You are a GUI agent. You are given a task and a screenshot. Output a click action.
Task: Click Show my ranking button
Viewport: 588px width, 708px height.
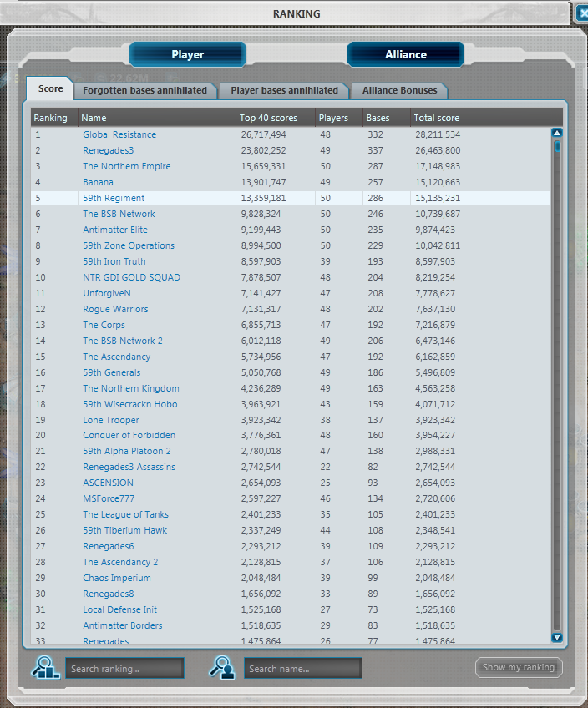[519, 667]
